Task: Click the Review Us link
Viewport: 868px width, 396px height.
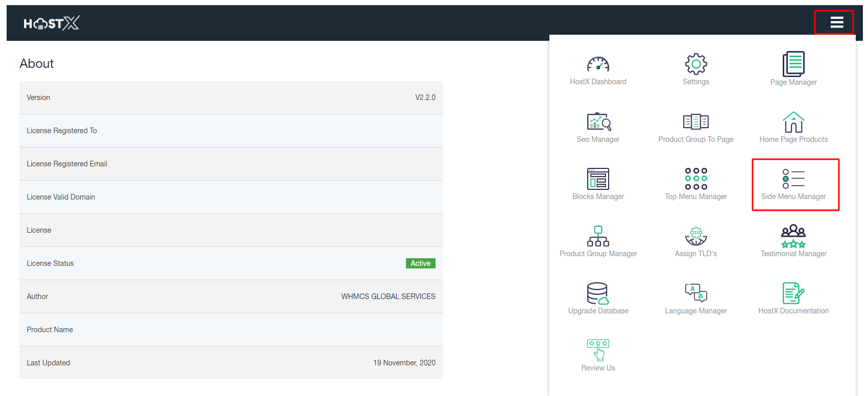Action: (598, 368)
